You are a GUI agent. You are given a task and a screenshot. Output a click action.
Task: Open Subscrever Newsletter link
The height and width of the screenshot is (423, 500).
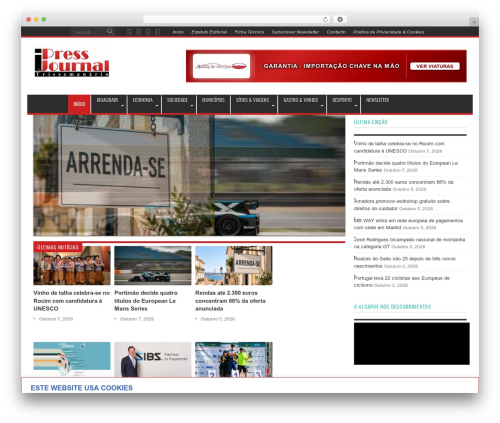click(295, 32)
